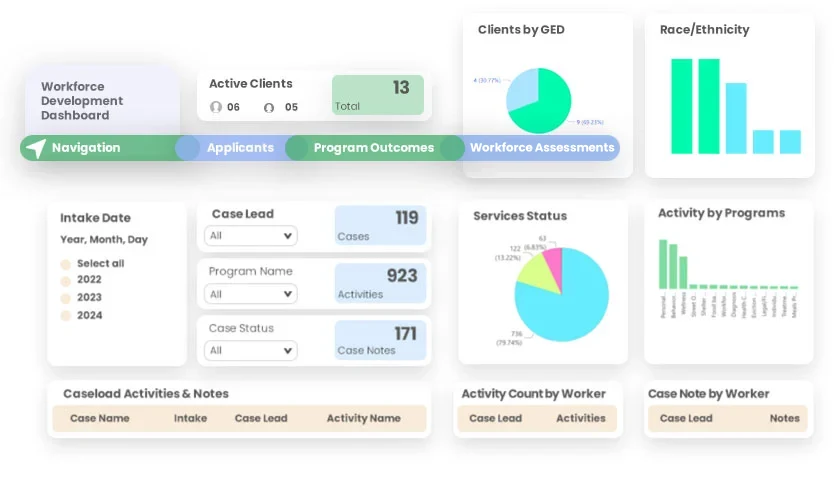This screenshot has width=835, height=480.
Task: Pick the 2024 intake year option
Action: point(66,316)
